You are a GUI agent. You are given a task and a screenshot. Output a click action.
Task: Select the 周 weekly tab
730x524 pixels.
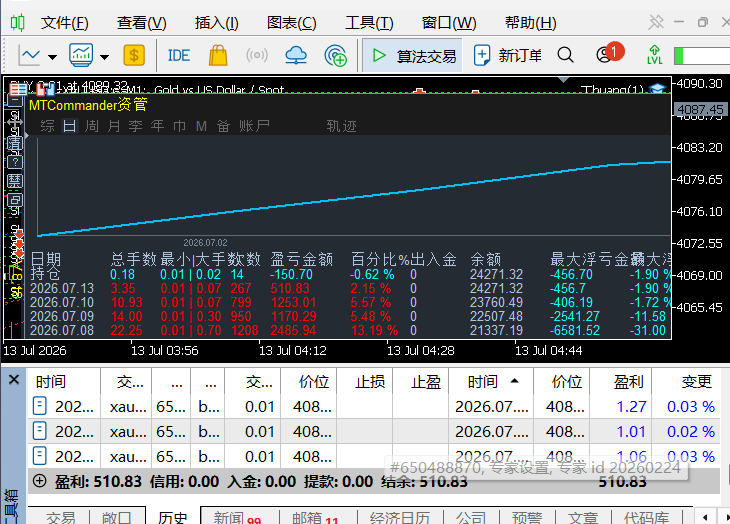92,126
